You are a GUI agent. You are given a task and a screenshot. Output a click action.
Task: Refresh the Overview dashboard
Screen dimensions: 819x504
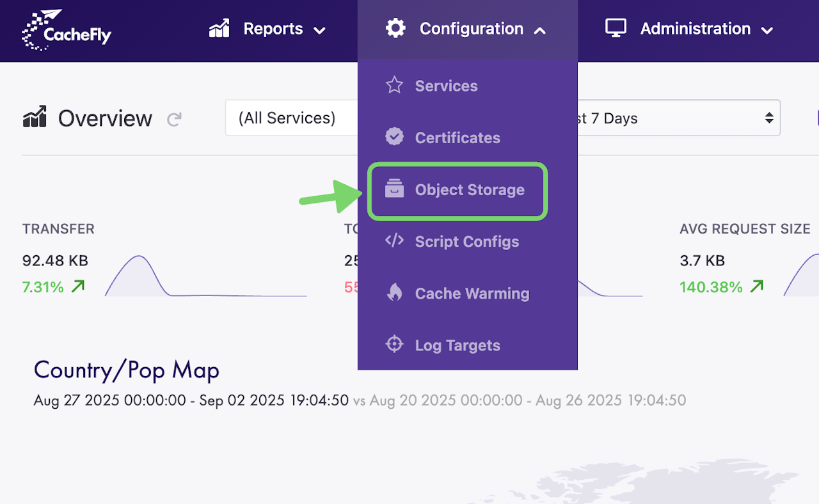[174, 119]
